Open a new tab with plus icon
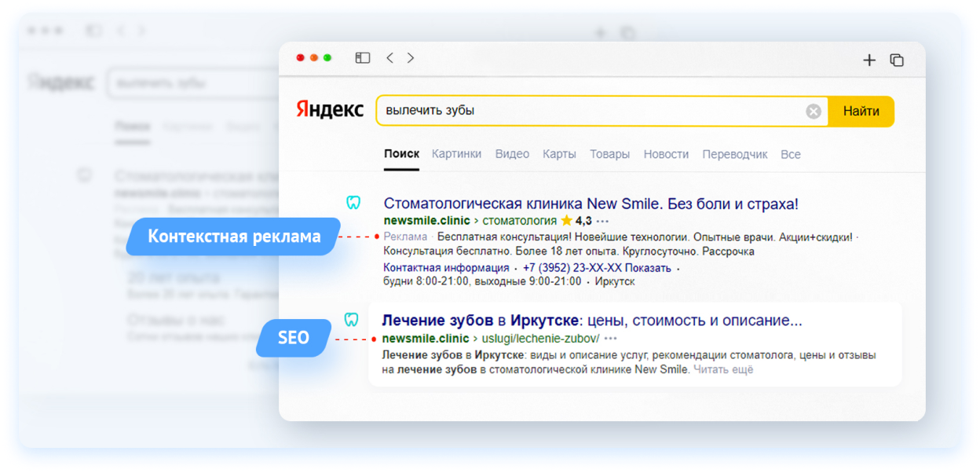Image resolution: width=980 pixels, height=473 pixels. [869, 60]
